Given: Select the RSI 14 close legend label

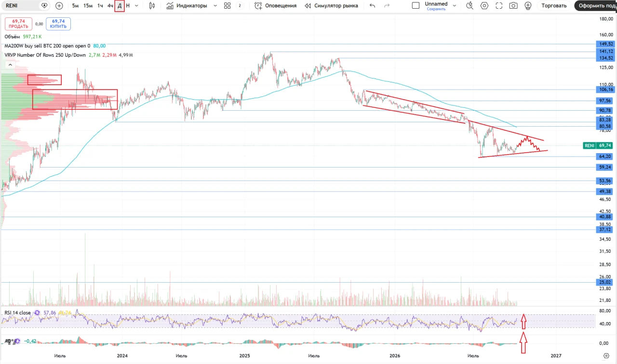Looking at the screenshot, I should [x=17, y=313].
